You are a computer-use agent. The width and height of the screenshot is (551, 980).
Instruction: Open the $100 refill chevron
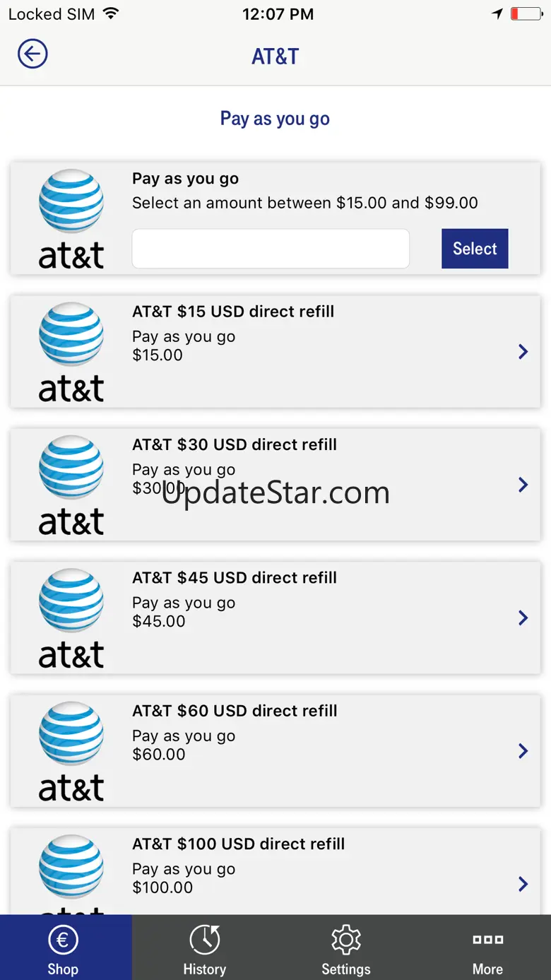pyautogui.click(x=523, y=884)
